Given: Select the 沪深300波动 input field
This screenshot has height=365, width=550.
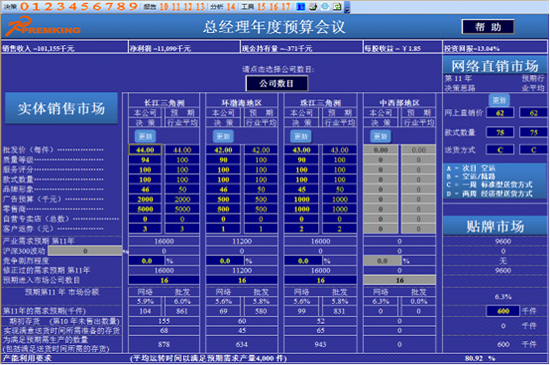Looking at the screenshot, I should (x=85, y=251).
